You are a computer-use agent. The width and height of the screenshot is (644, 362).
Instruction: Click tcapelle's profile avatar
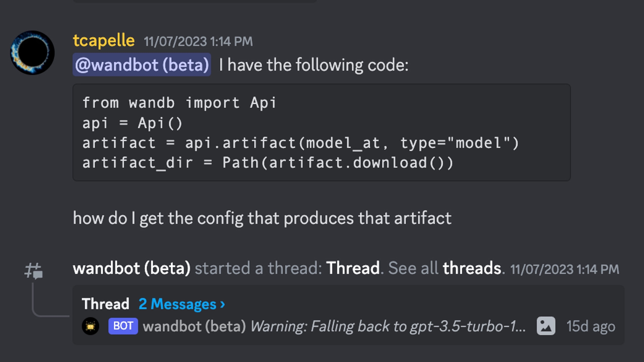tap(32, 53)
